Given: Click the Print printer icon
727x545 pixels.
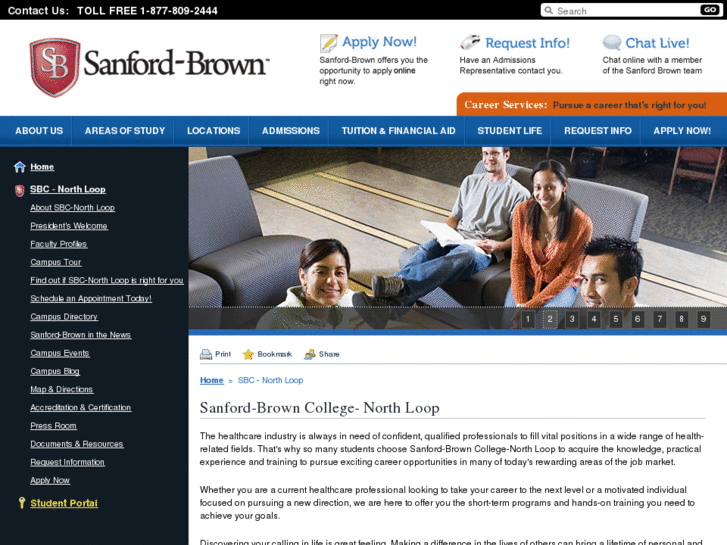Looking at the screenshot, I should tap(205, 354).
